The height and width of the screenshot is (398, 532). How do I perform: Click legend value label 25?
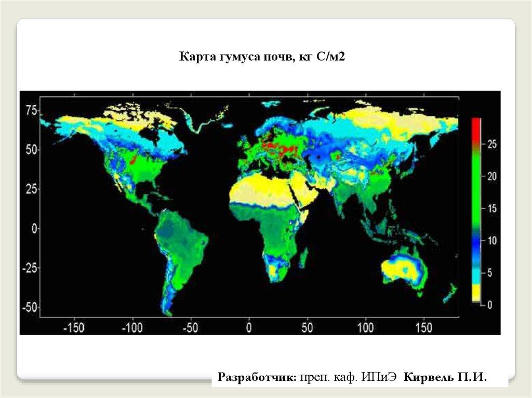(491, 145)
